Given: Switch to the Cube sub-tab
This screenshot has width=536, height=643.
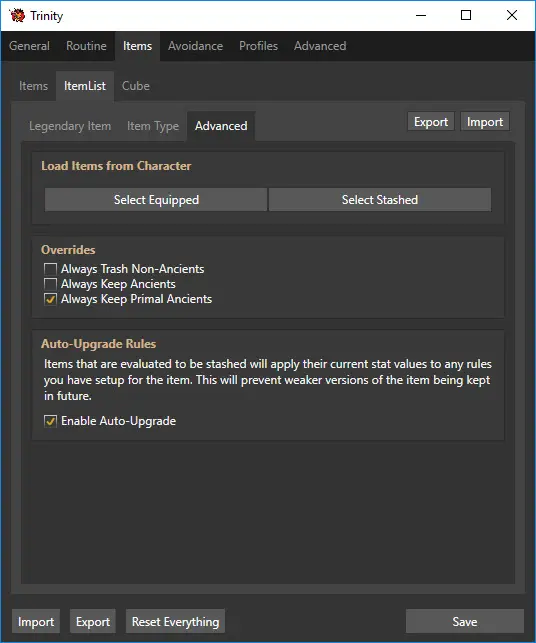Looking at the screenshot, I should click(136, 86).
